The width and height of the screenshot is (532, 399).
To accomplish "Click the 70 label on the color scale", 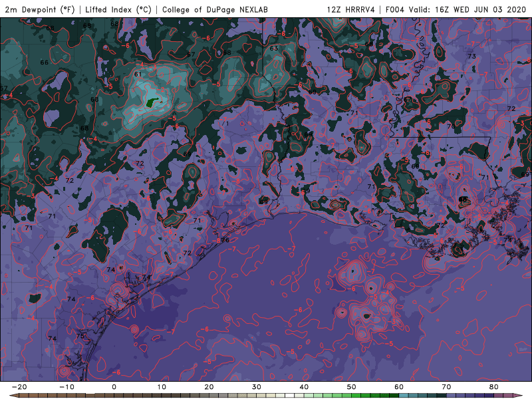I will (x=446, y=387).
